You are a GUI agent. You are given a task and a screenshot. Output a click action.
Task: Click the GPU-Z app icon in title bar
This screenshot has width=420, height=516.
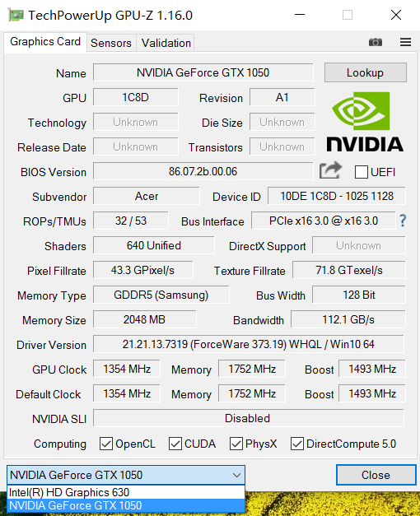point(16,15)
